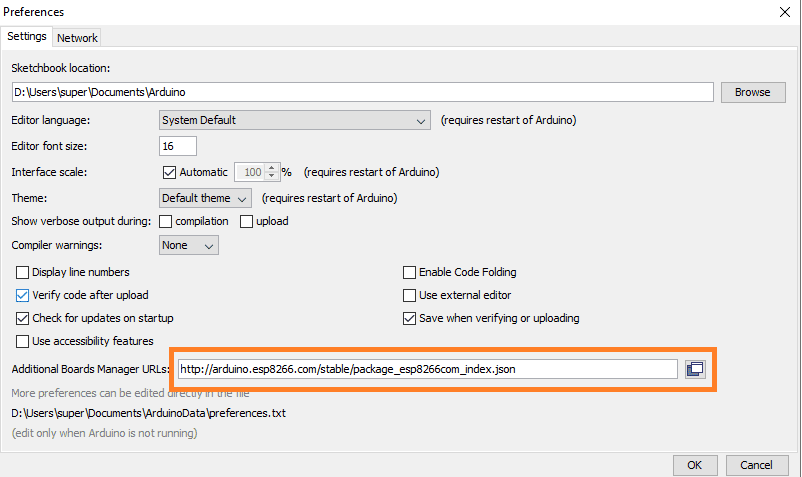The width and height of the screenshot is (802, 477).
Task: Select the Settings tab
Action: [x=27, y=36]
